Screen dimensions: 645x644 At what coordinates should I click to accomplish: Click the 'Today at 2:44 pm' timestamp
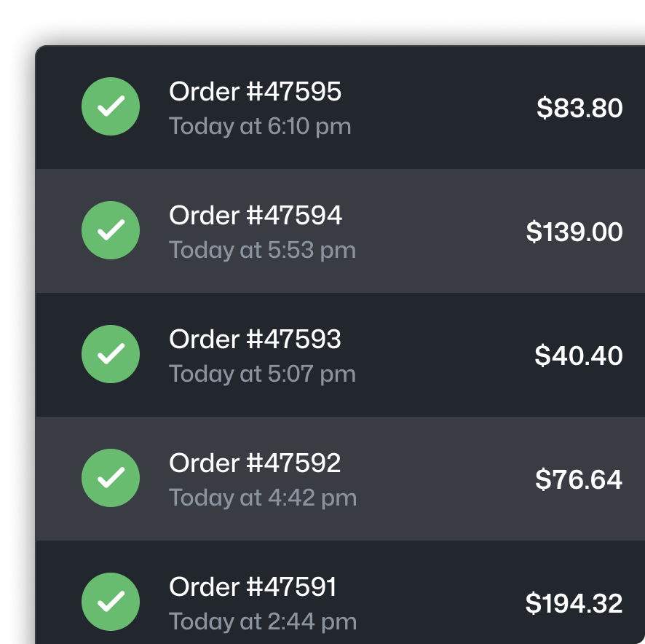click(263, 621)
